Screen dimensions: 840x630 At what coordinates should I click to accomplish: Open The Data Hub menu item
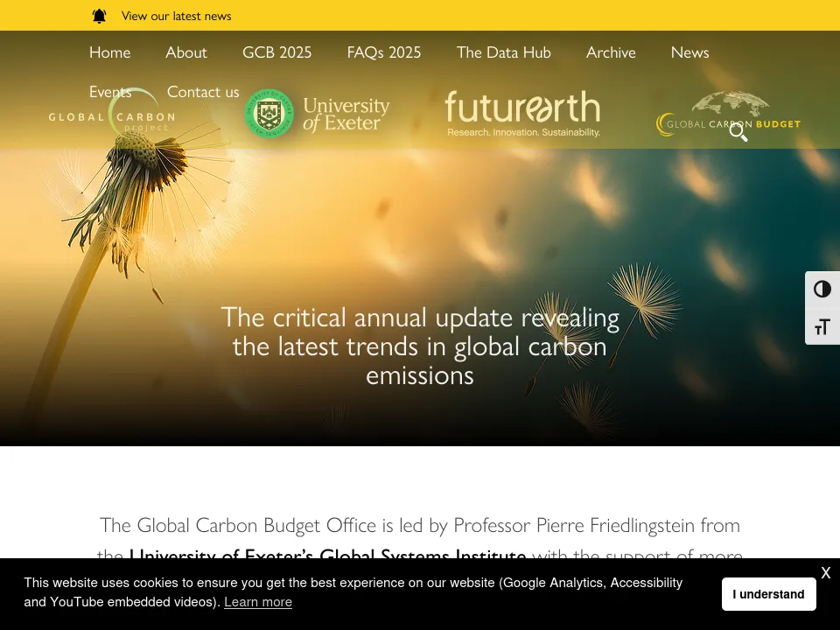tap(504, 52)
